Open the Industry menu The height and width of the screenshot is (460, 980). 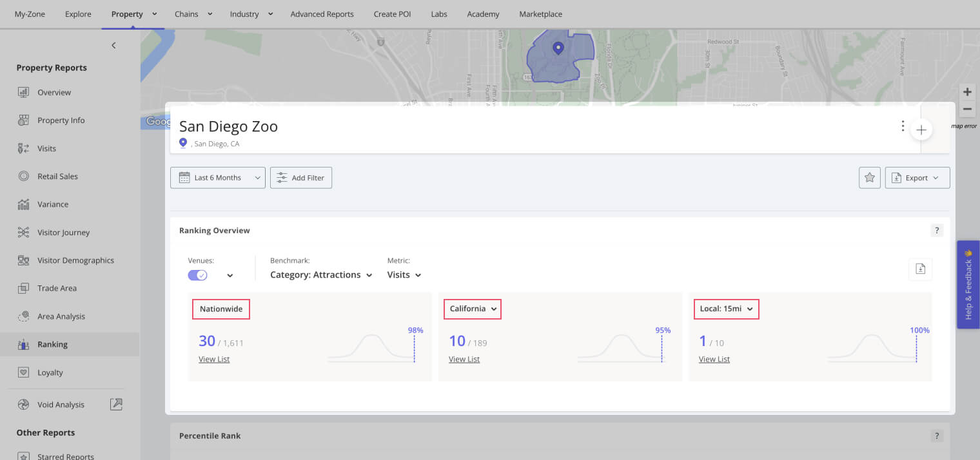click(x=251, y=14)
